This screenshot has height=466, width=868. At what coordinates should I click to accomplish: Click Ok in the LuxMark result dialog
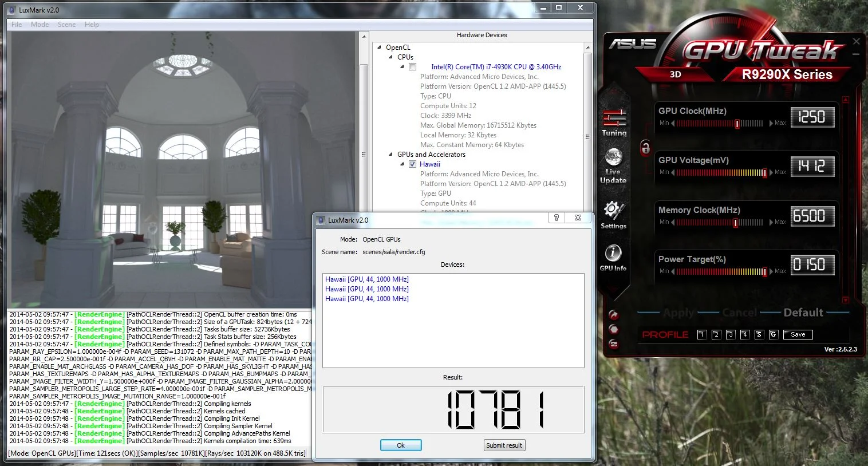pyautogui.click(x=401, y=445)
